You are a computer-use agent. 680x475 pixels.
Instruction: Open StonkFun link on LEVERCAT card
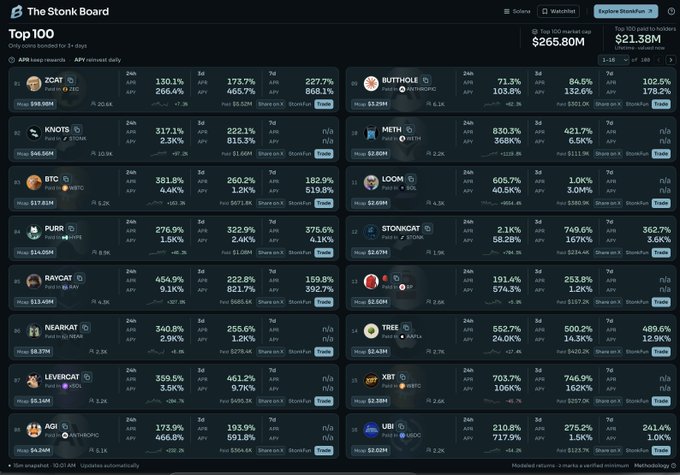point(300,401)
